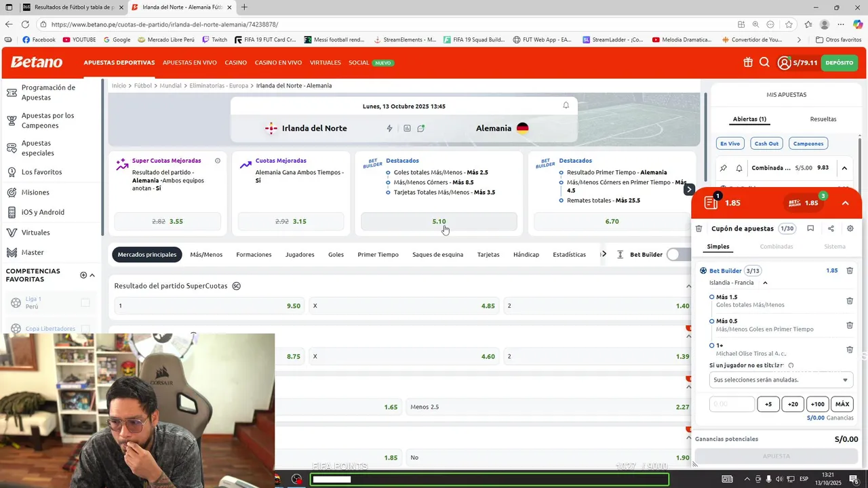Click the stake amount input field
Image resolution: width=868 pixels, height=488 pixels.
(x=732, y=404)
